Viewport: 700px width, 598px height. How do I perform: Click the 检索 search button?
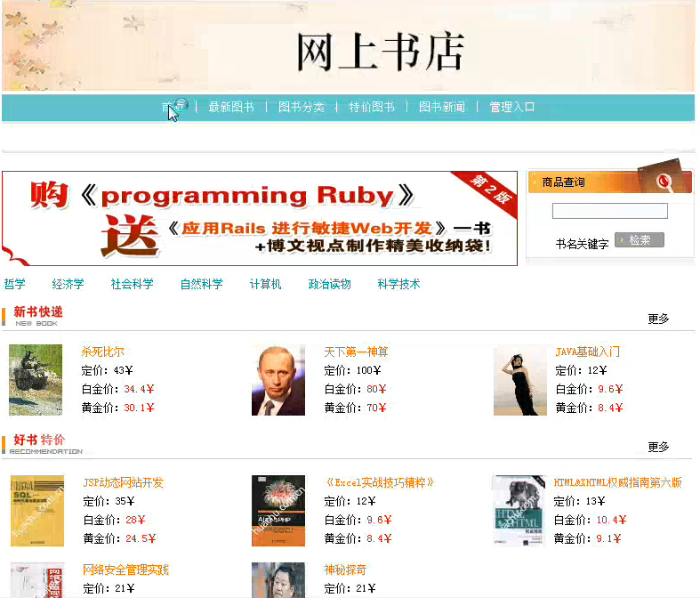click(640, 240)
